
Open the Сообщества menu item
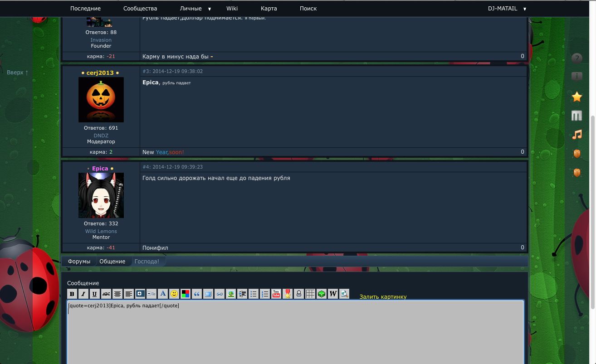click(140, 9)
